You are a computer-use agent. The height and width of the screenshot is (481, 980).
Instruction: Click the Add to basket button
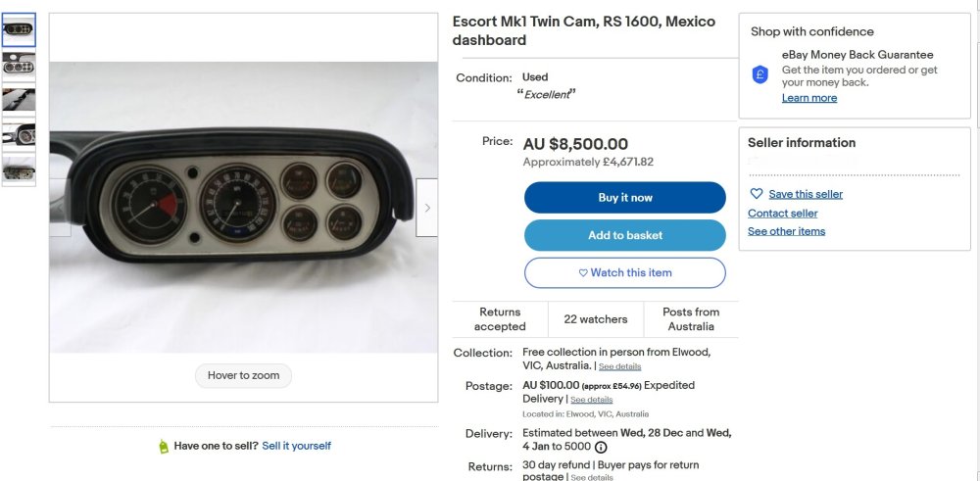[x=625, y=235]
